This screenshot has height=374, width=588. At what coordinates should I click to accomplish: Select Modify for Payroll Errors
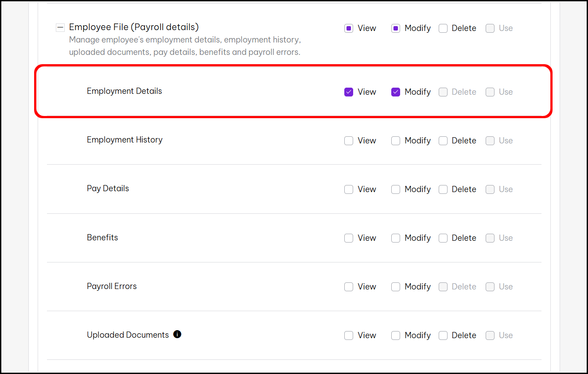(396, 287)
